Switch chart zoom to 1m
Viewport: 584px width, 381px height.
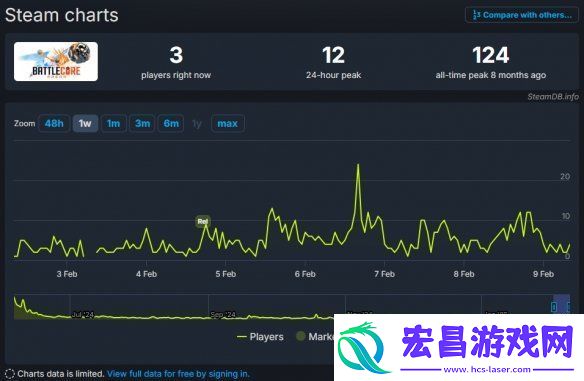114,123
